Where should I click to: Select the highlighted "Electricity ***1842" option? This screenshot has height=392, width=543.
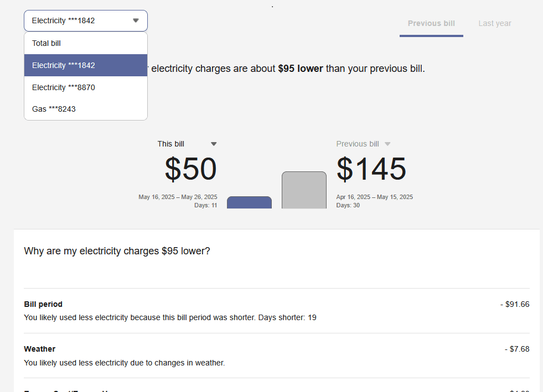[x=63, y=65]
